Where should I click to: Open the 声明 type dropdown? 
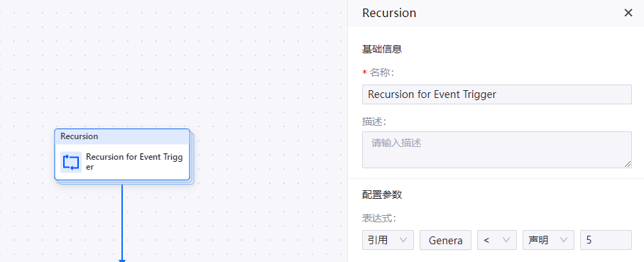pyautogui.click(x=548, y=240)
